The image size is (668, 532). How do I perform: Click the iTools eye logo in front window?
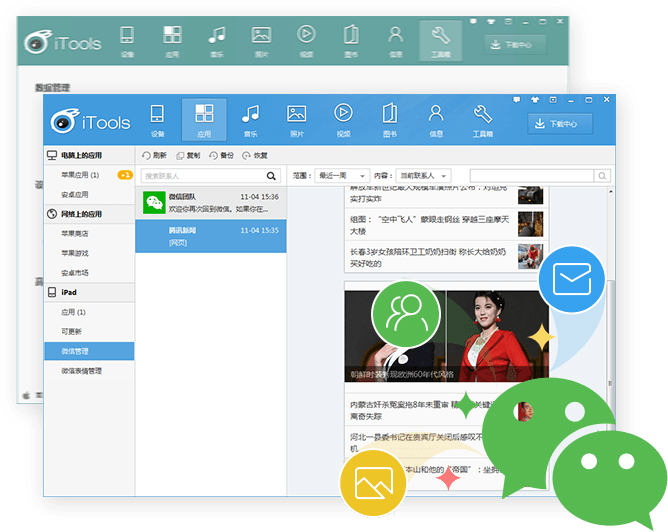click(x=65, y=121)
